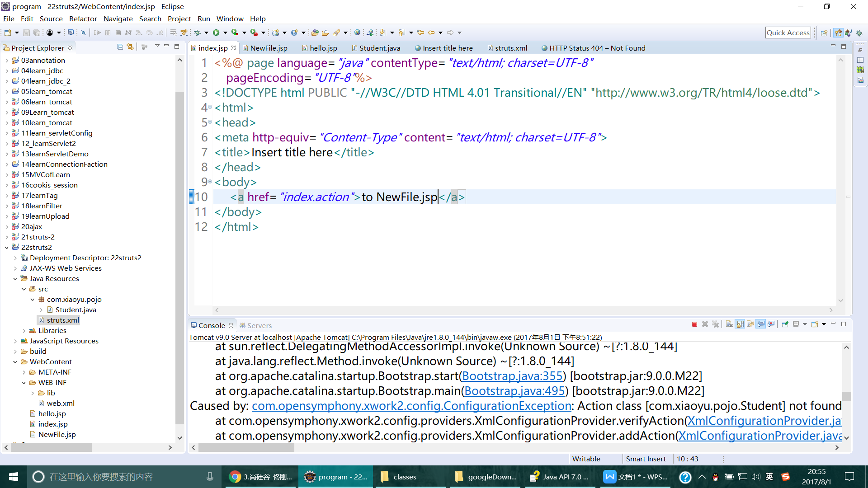Click the ConfigurationException link in Console

pos(411,406)
